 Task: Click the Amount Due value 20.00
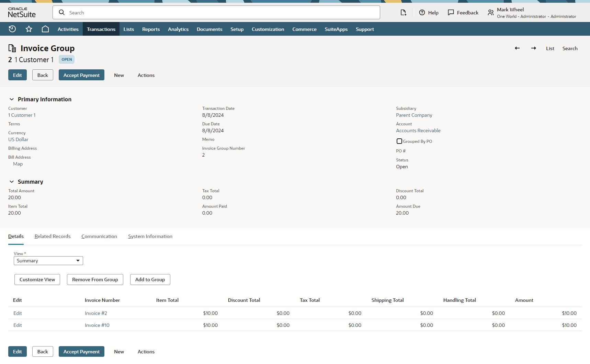click(402, 213)
